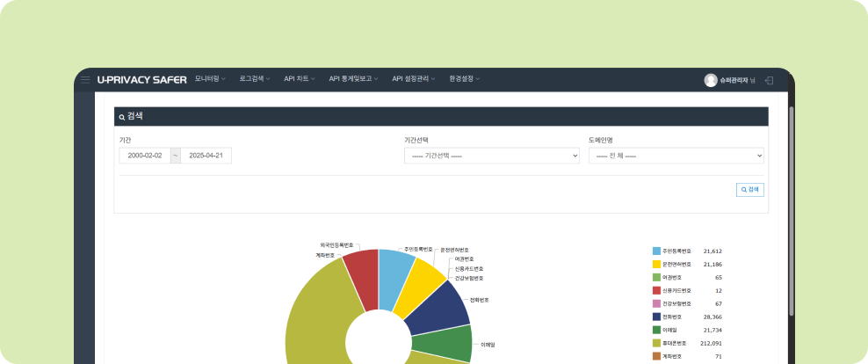Click the legend label 전화번호
The width and height of the screenshot is (868, 364).
click(672, 317)
